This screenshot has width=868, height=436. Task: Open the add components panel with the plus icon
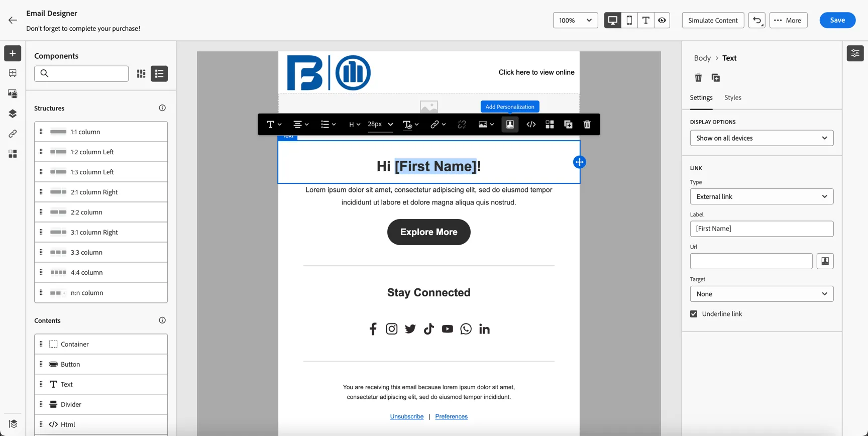(13, 53)
